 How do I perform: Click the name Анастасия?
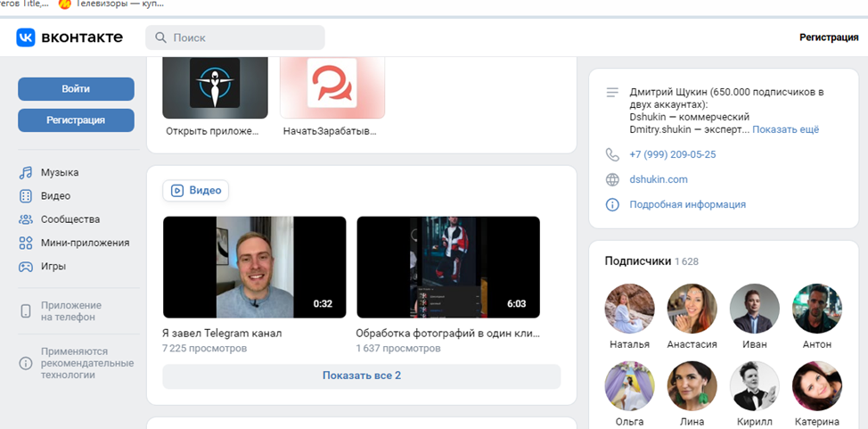[x=692, y=344]
